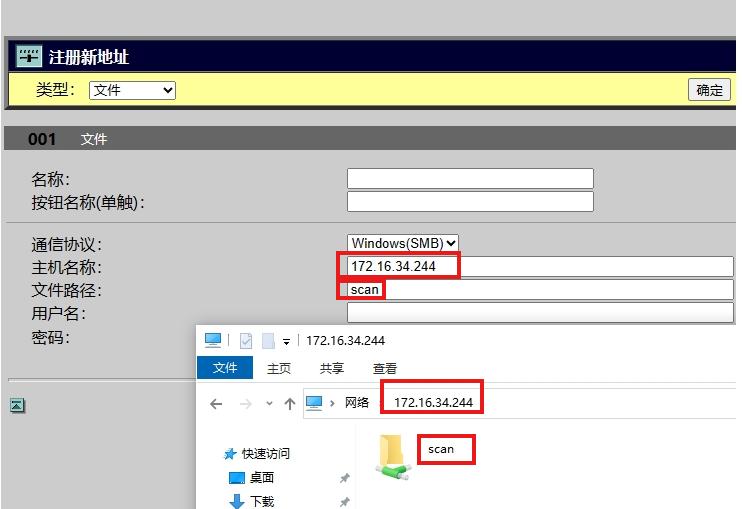Switch to the 查看 ribbon tab
This screenshot has width=742, height=509.
click(x=385, y=368)
